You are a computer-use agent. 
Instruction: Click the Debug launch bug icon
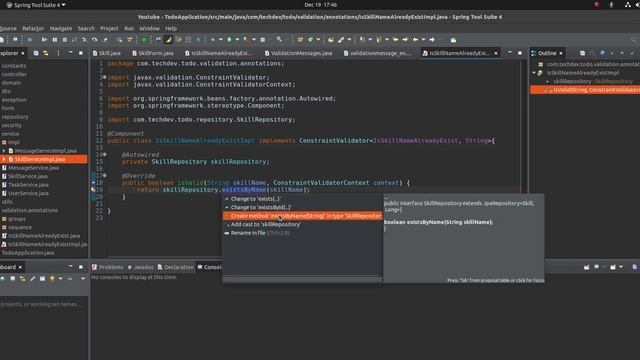(x=213, y=40)
